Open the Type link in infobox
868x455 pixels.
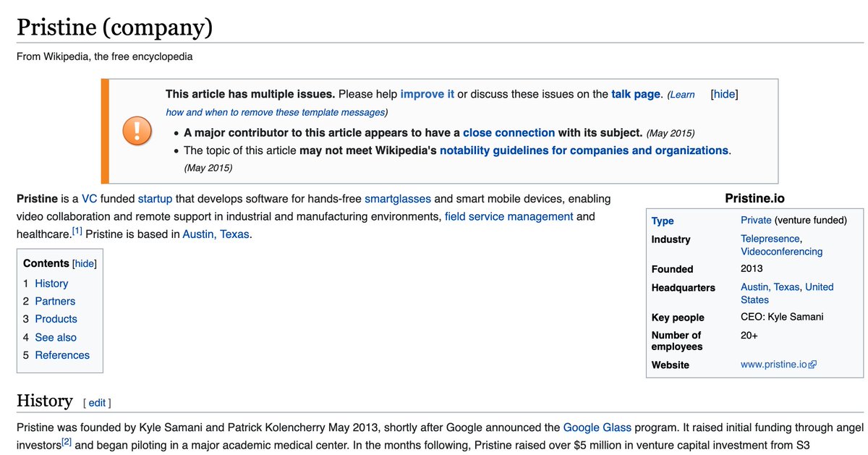[662, 221]
